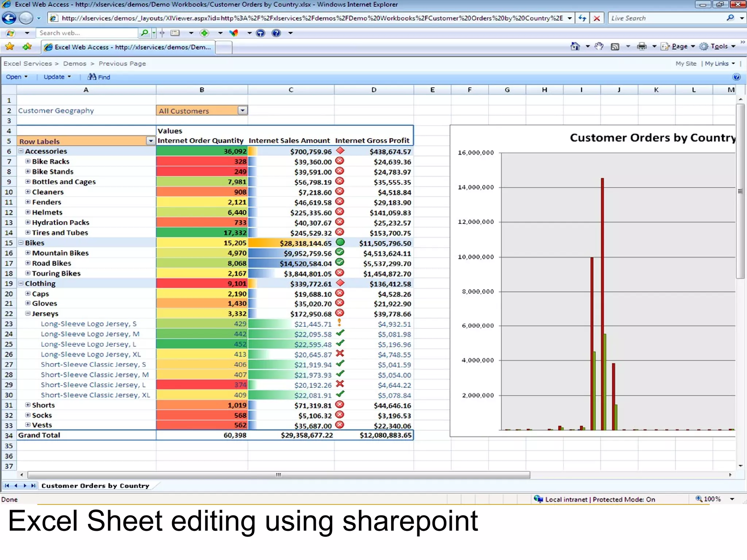
Task: Click the Grand Total cell
Action: 86,435
